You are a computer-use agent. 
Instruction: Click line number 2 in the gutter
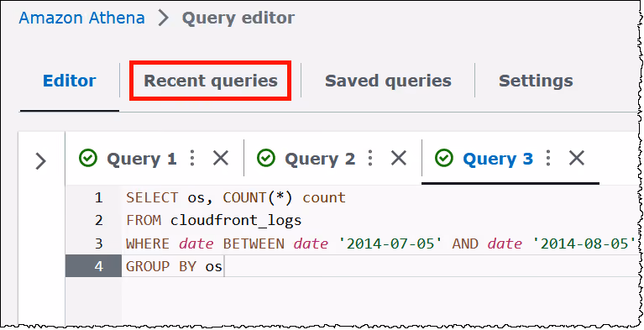[x=98, y=221]
